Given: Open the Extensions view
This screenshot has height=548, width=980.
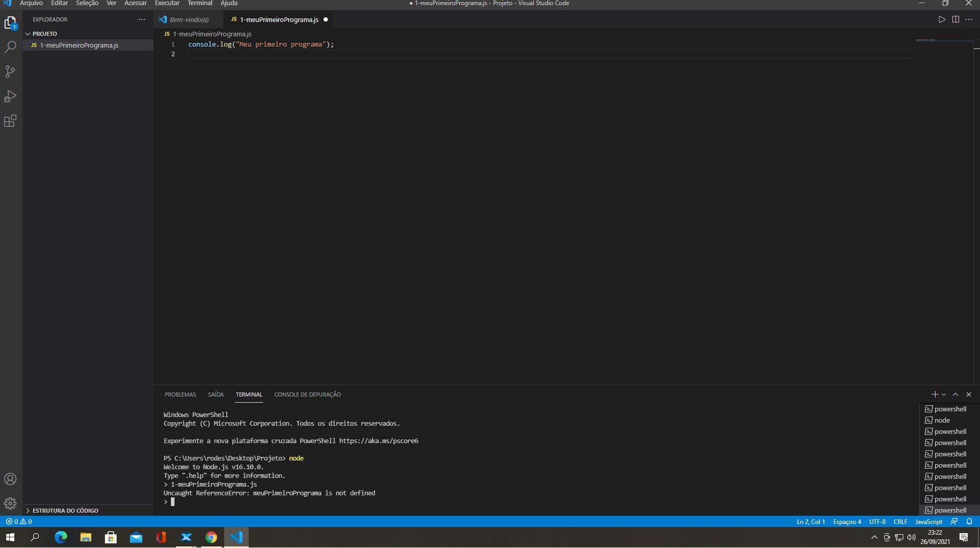Looking at the screenshot, I should [10, 121].
